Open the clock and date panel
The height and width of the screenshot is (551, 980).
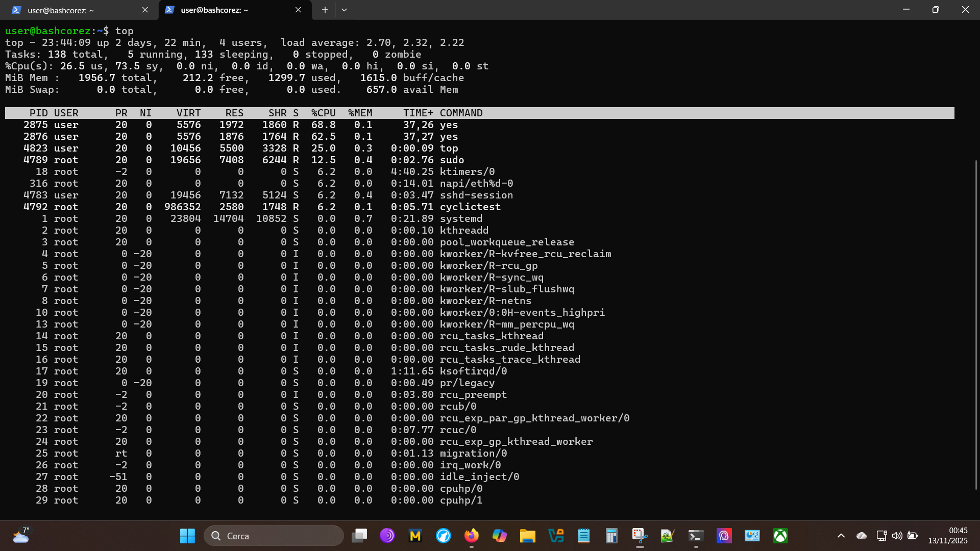point(947,536)
